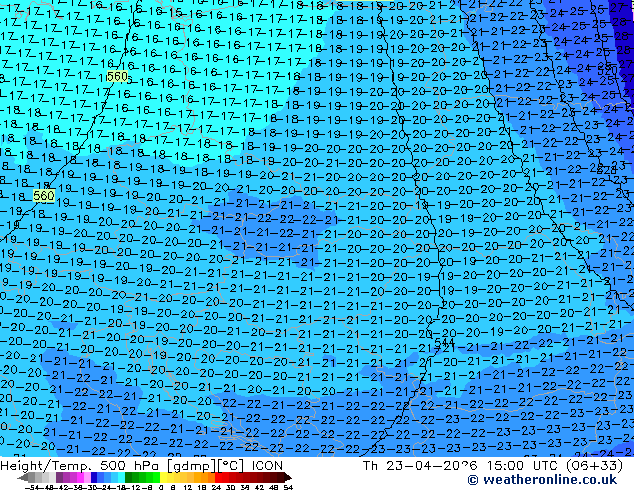Click the upper yellow 560 contour label
The width and height of the screenshot is (634, 490).
117,76
